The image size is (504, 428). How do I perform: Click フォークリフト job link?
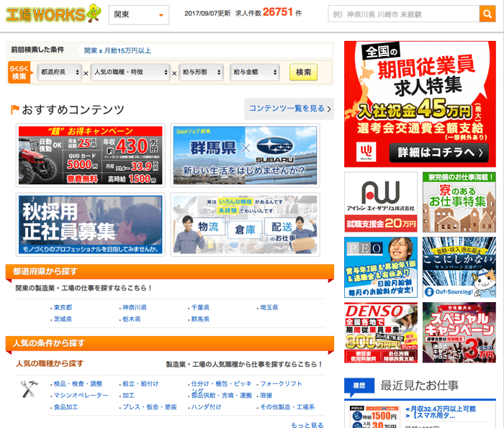click(281, 383)
